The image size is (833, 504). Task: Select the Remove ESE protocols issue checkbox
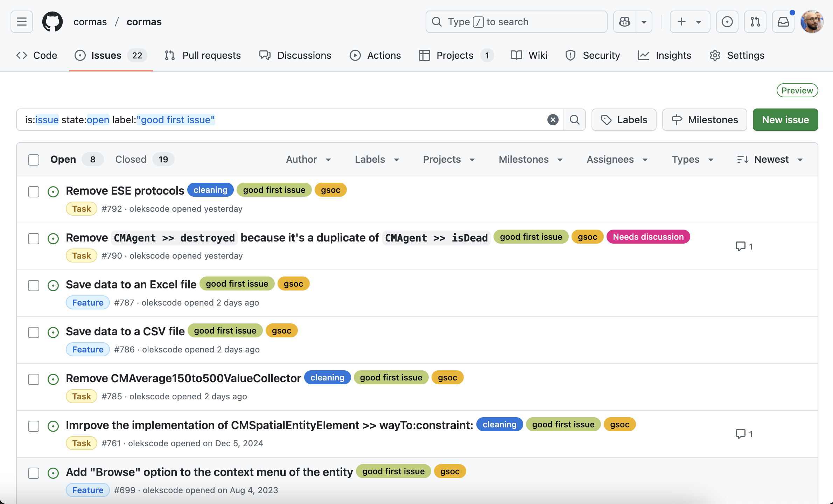tap(34, 192)
